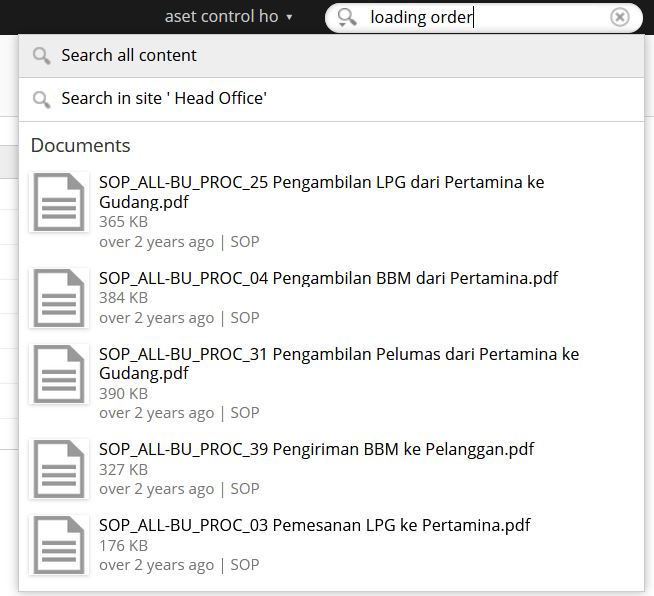Open SOP_ALL-BU_PROC_31 Pengambilan Pelumas title link
Image resolution: width=654 pixels, height=596 pixels.
339,363
